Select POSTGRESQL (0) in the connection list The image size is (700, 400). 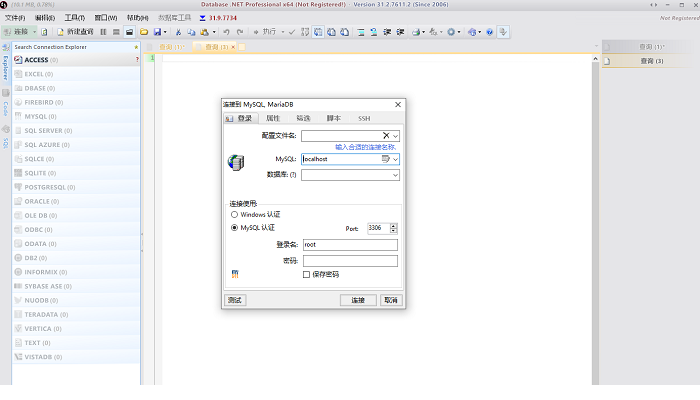tap(76, 188)
